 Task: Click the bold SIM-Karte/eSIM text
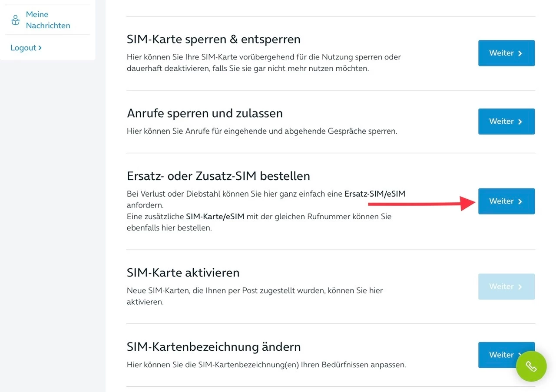point(215,216)
